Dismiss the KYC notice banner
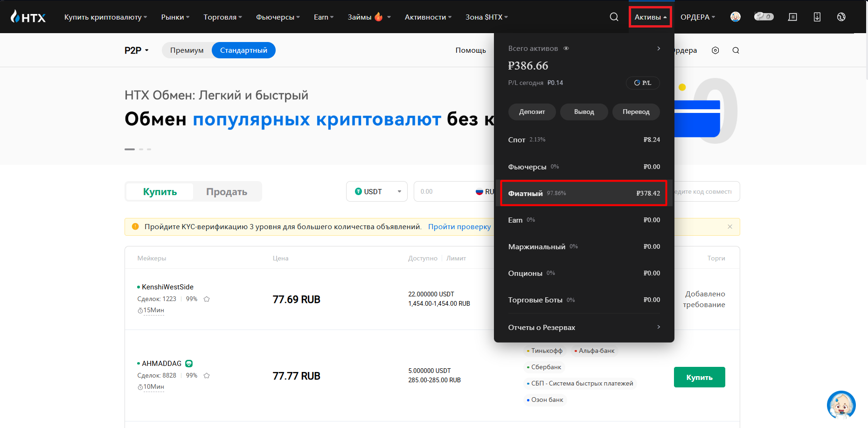This screenshot has height=428, width=868. pyautogui.click(x=730, y=227)
